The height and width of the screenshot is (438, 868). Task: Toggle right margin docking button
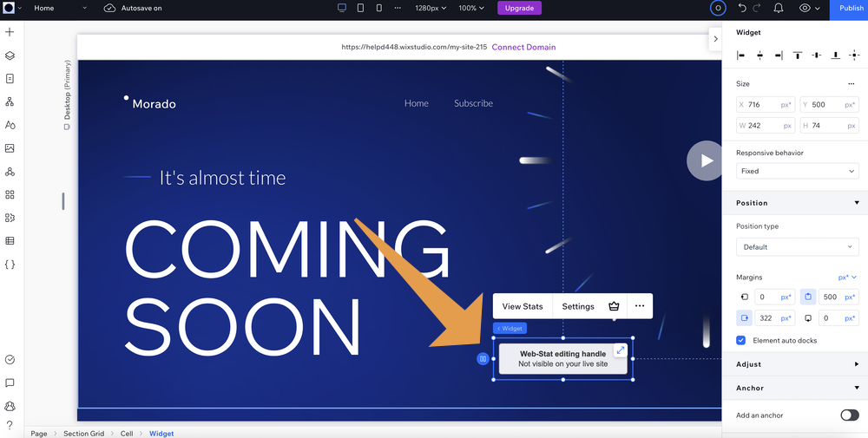(745, 318)
